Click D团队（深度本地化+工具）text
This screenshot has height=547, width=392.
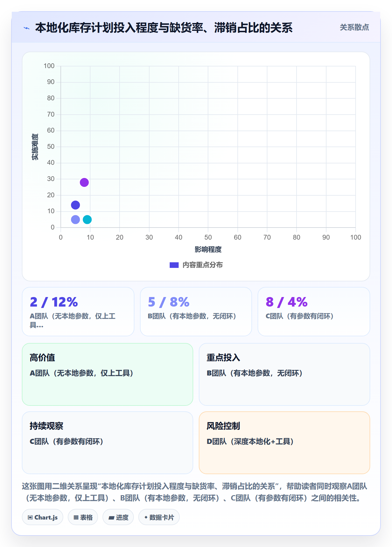pyautogui.click(x=250, y=442)
